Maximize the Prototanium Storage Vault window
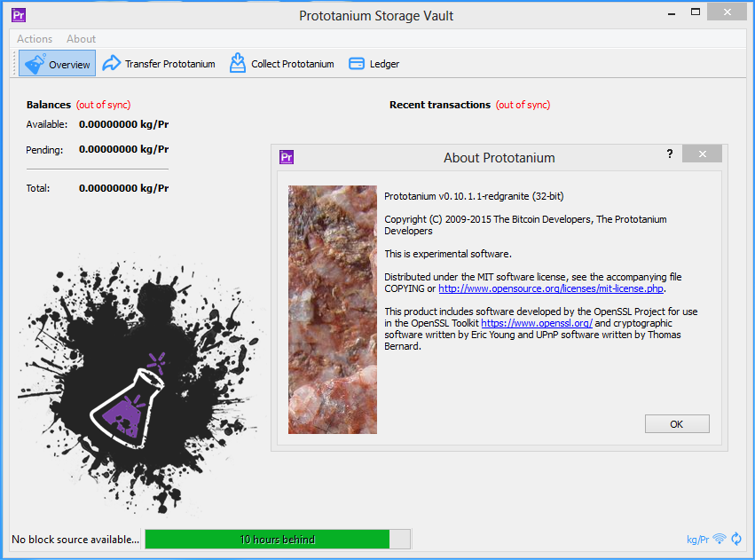The height and width of the screenshot is (560, 755). [x=696, y=12]
